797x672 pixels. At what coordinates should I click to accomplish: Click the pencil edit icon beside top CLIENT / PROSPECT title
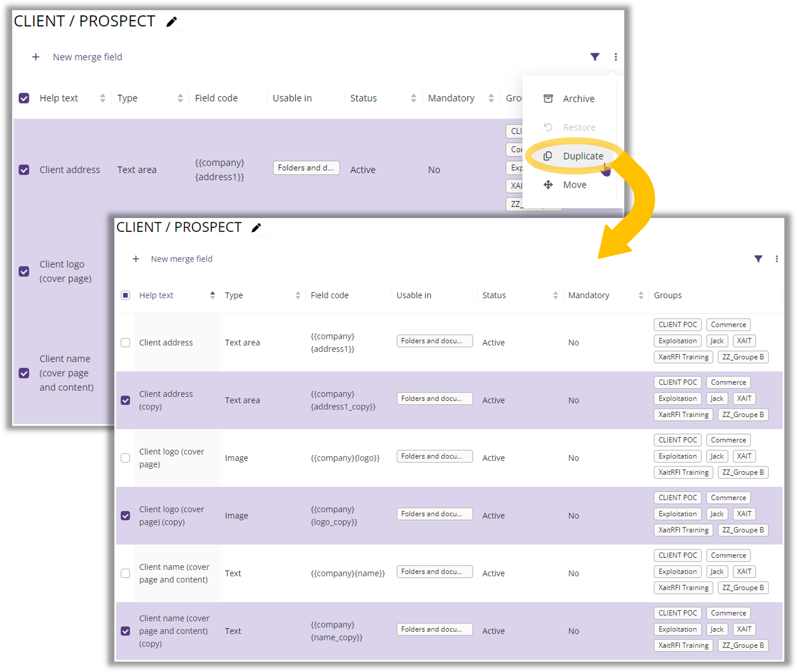[x=172, y=22]
